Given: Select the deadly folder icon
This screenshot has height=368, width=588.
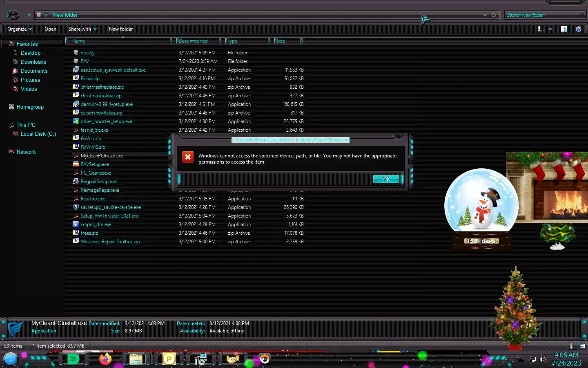Looking at the screenshot, I should (76, 52).
